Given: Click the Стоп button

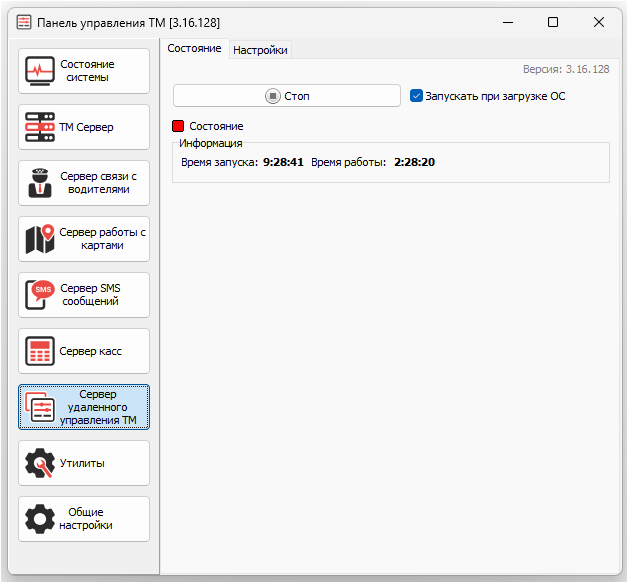Looking at the screenshot, I should pos(287,96).
